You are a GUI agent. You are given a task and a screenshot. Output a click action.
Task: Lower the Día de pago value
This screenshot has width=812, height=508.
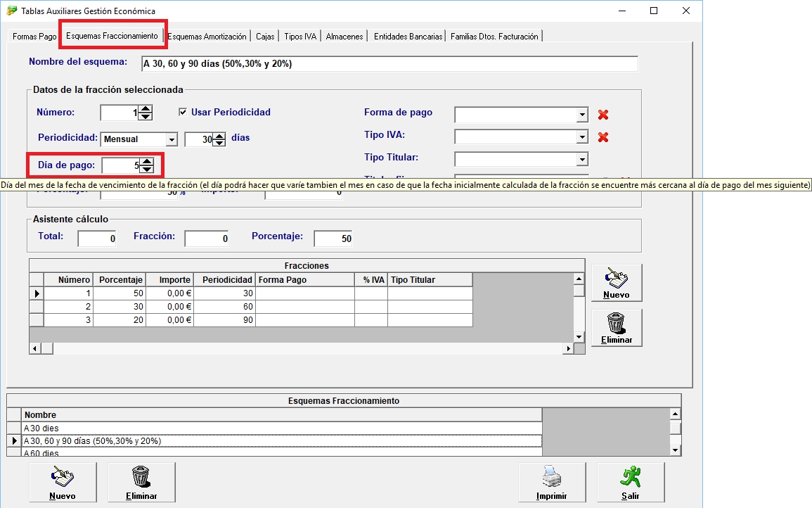[x=147, y=169]
